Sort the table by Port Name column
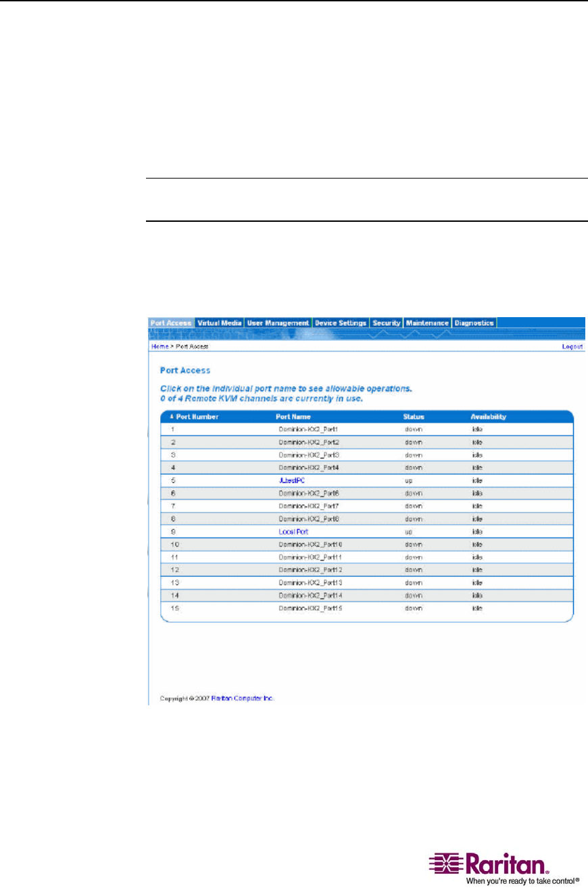 292,417
